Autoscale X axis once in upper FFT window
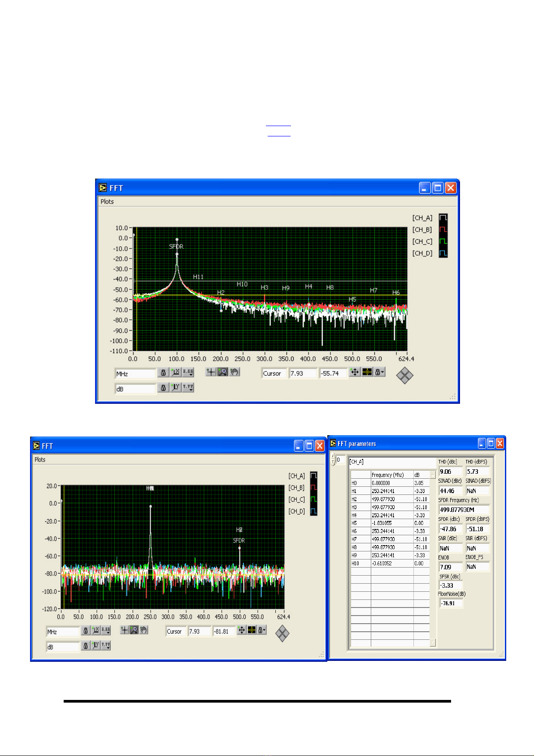Image resolution: width=534 pixels, height=756 pixels. (x=175, y=373)
